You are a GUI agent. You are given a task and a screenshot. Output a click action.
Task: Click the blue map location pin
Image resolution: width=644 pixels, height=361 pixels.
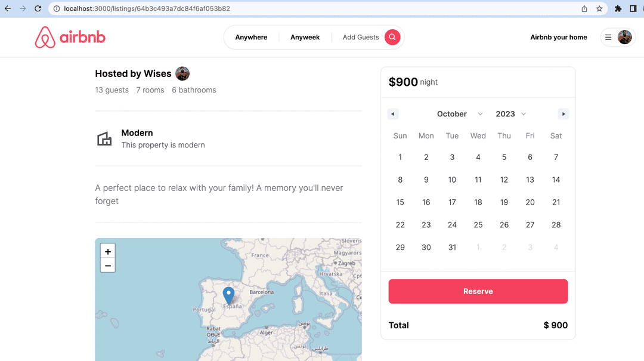tap(228, 295)
